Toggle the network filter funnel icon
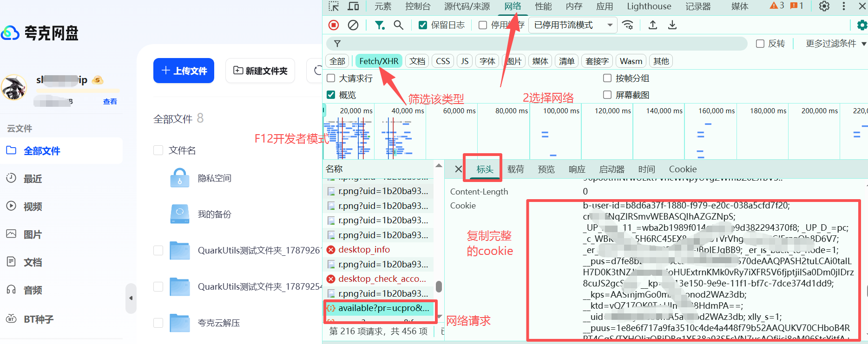Image resolution: width=868 pixels, height=344 pixels. click(380, 25)
